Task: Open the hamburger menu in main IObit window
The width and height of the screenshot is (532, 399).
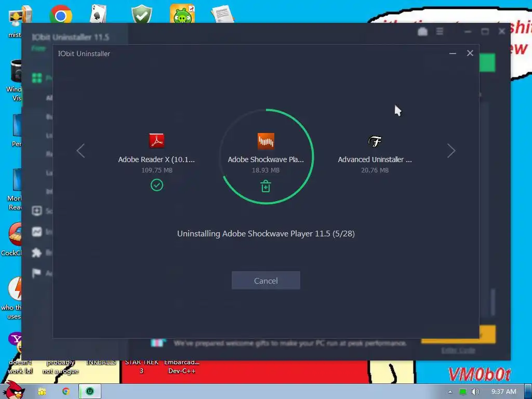Action: (x=440, y=31)
